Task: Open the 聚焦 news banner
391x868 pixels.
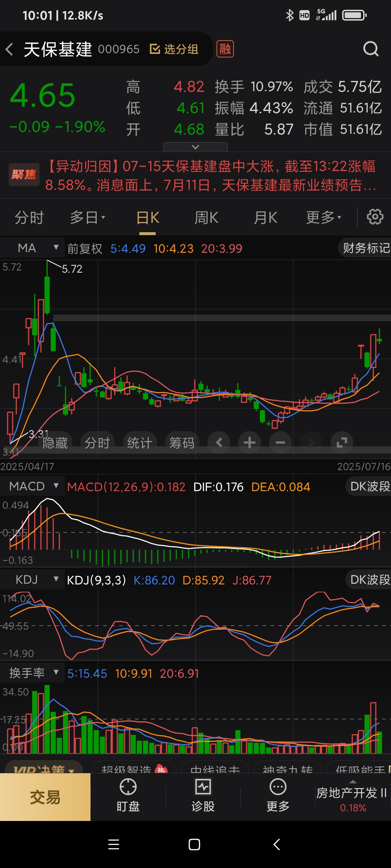Action: point(195,175)
